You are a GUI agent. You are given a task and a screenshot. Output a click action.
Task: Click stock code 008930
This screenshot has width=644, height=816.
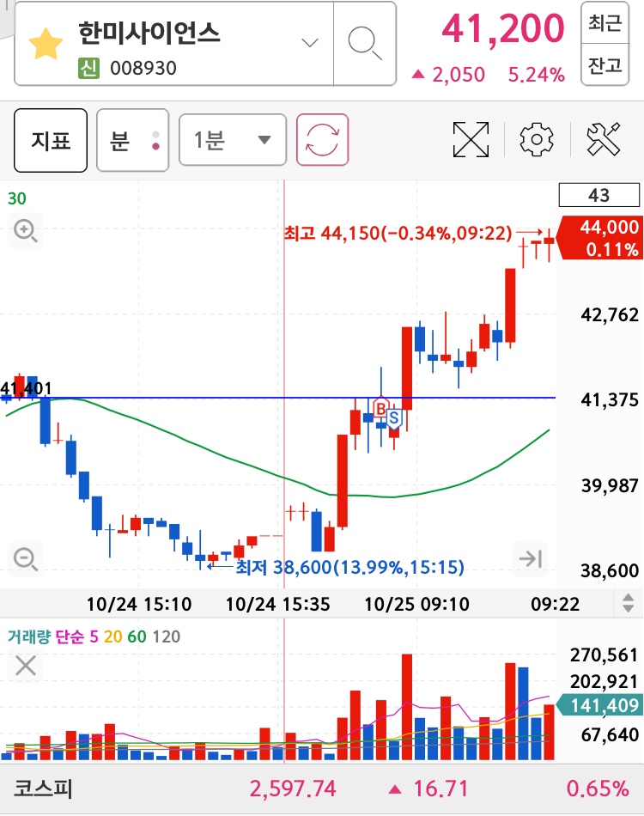click(143, 68)
